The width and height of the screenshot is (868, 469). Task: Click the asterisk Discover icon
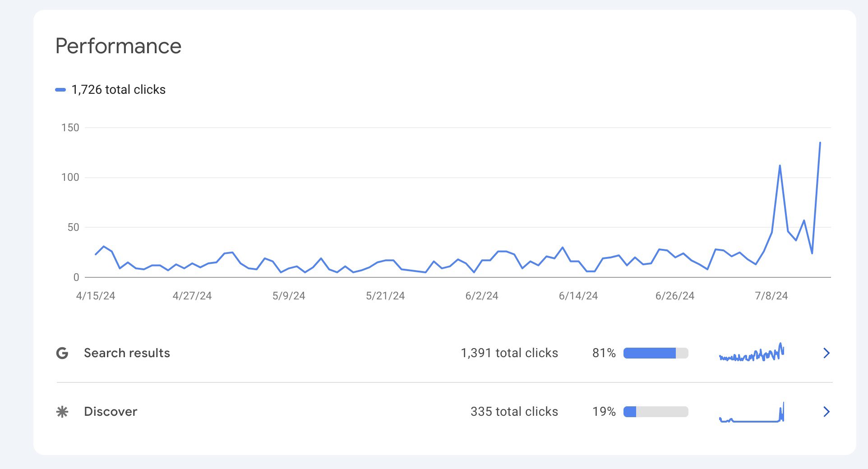coord(62,412)
